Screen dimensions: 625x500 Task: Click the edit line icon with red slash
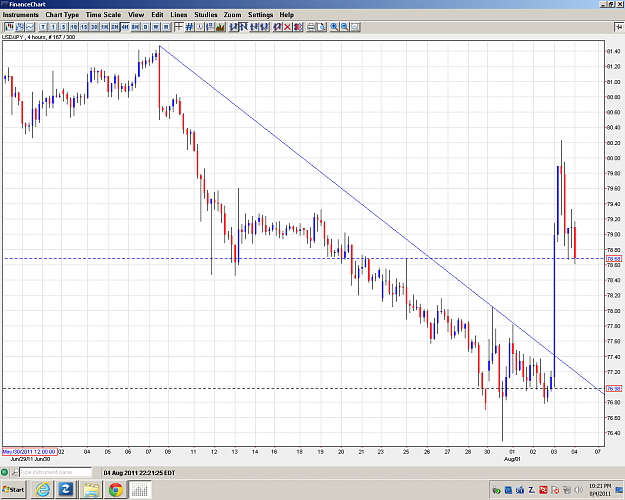click(x=277, y=27)
